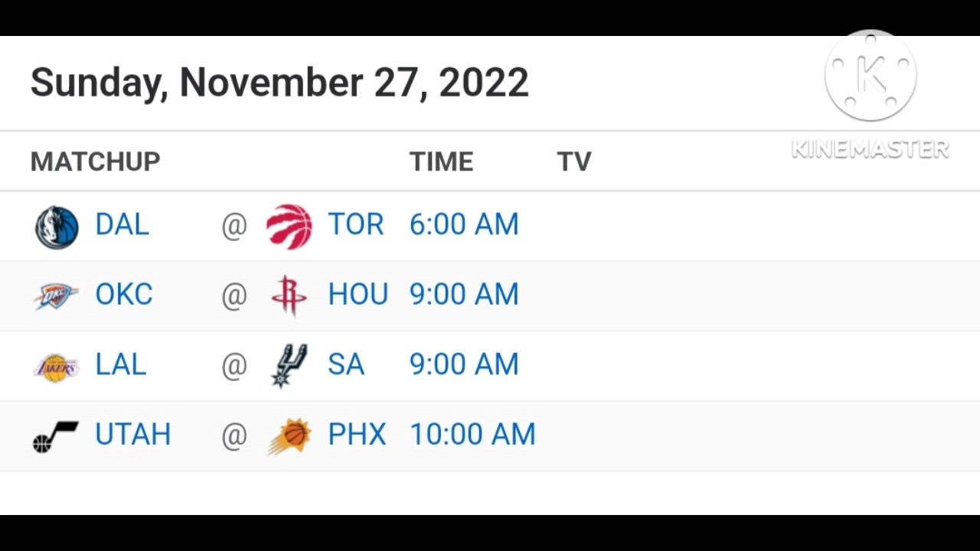Open the LAL team link
980x551 pixels.
[120, 364]
